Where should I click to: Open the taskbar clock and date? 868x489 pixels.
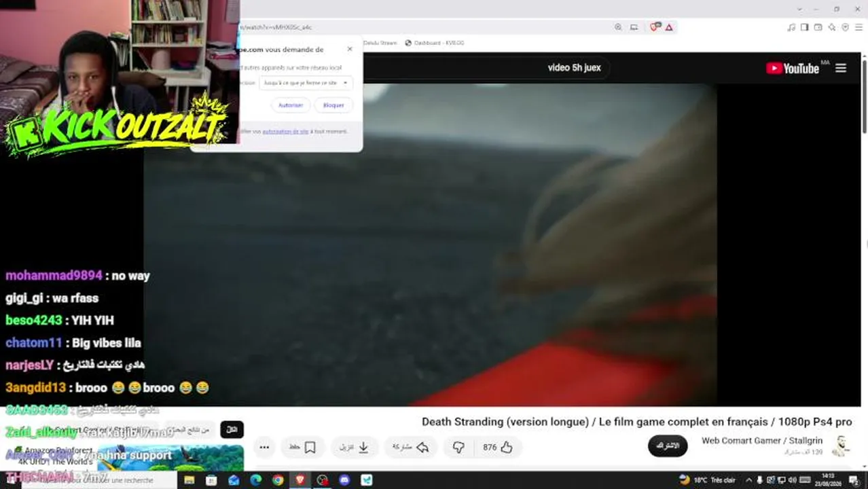coord(827,479)
